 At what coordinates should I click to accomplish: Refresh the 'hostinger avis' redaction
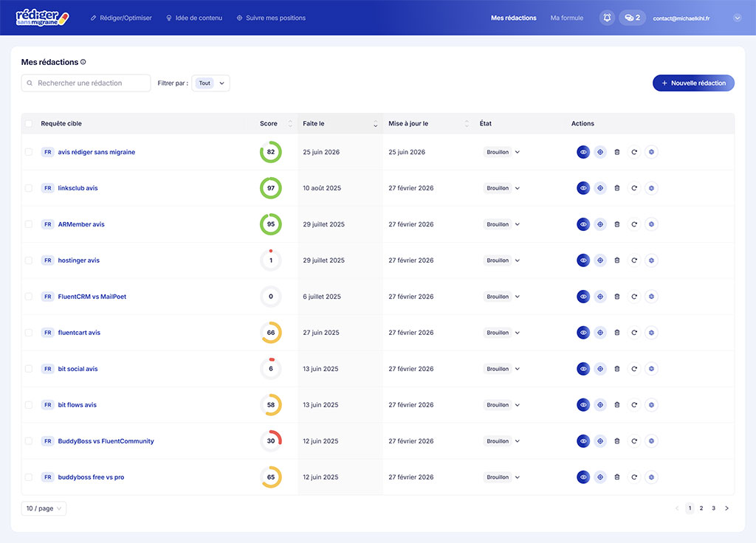(x=634, y=260)
